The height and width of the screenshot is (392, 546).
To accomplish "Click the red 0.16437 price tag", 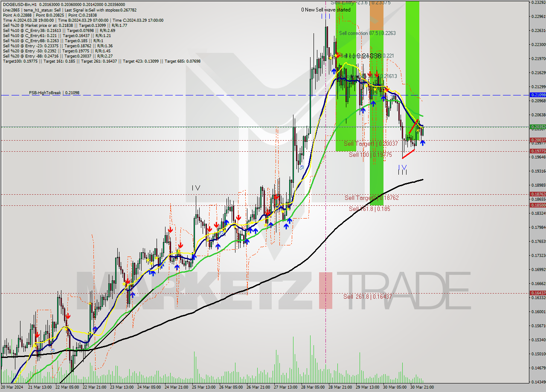I will point(537,293).
